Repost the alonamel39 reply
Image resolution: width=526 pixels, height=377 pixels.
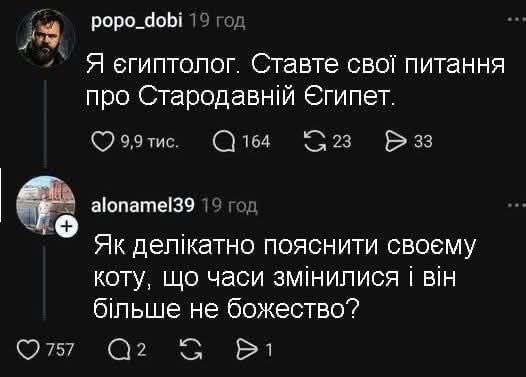(x=191, y=350)
